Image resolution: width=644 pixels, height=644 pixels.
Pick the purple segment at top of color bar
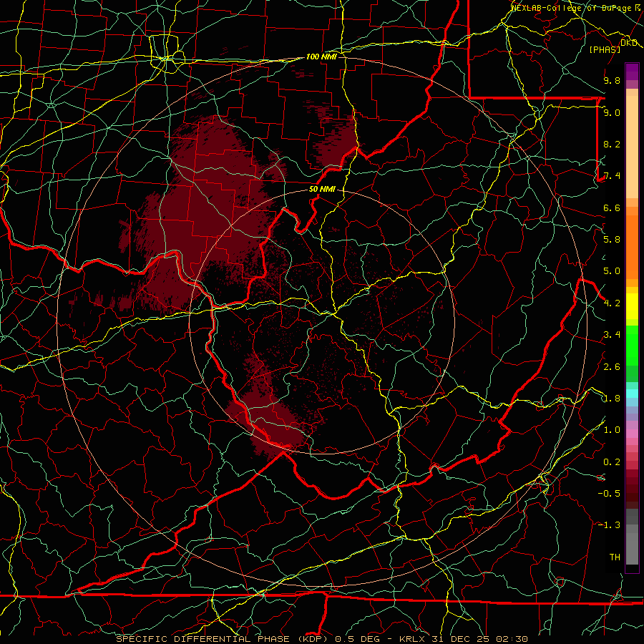[x=632, y=72]
